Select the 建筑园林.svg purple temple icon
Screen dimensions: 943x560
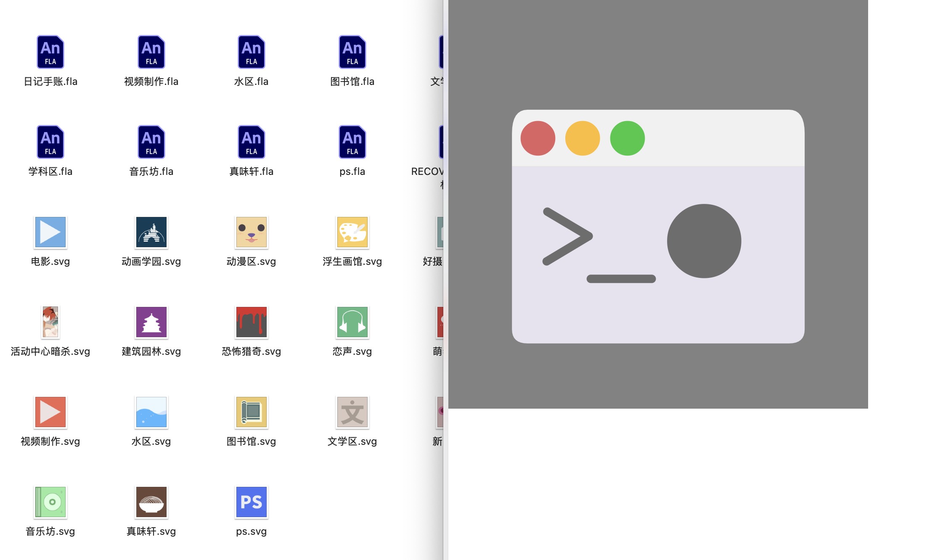point(151,322)
